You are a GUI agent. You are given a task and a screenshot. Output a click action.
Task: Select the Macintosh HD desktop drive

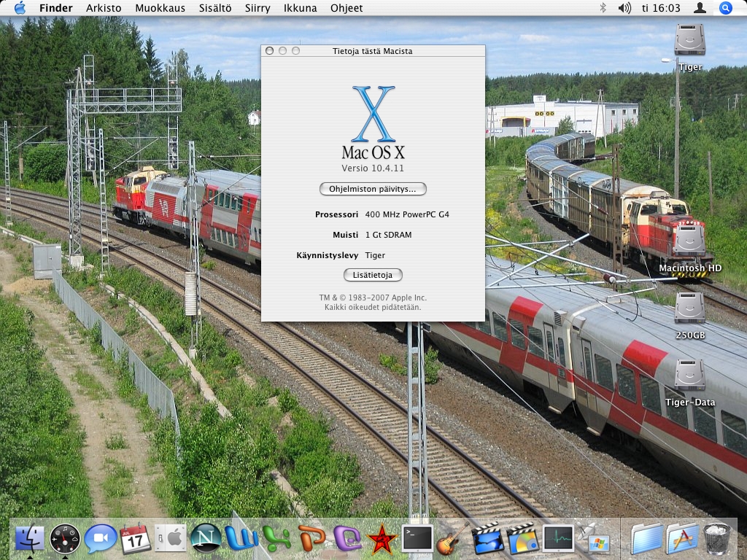coord(689,242)
